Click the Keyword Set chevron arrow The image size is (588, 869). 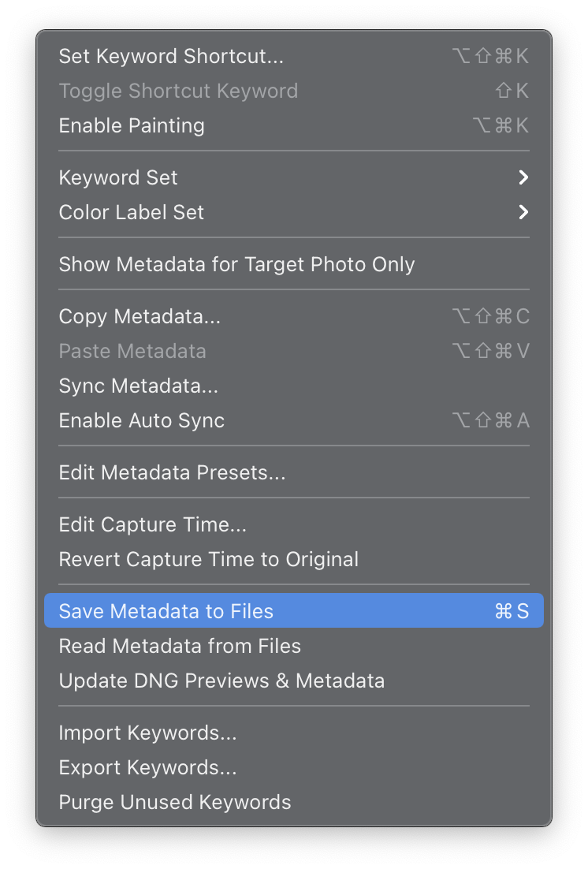pyautogui.click(x=523, y=177)
